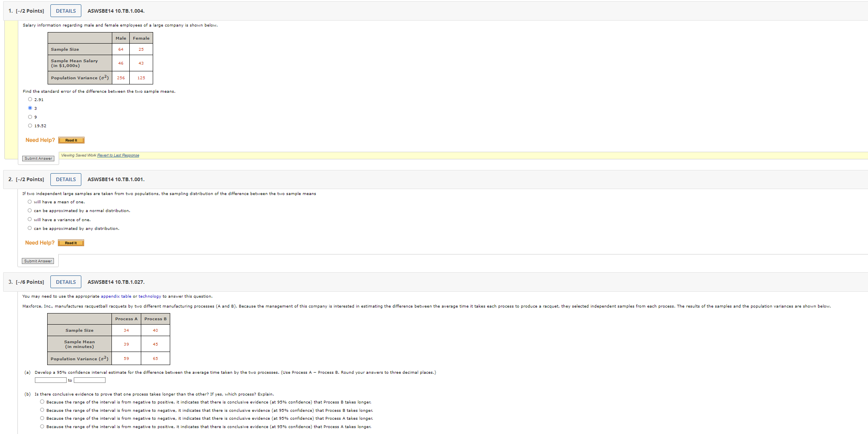
Task: Open DETAILS for question 2
Action: coord(66,180)
